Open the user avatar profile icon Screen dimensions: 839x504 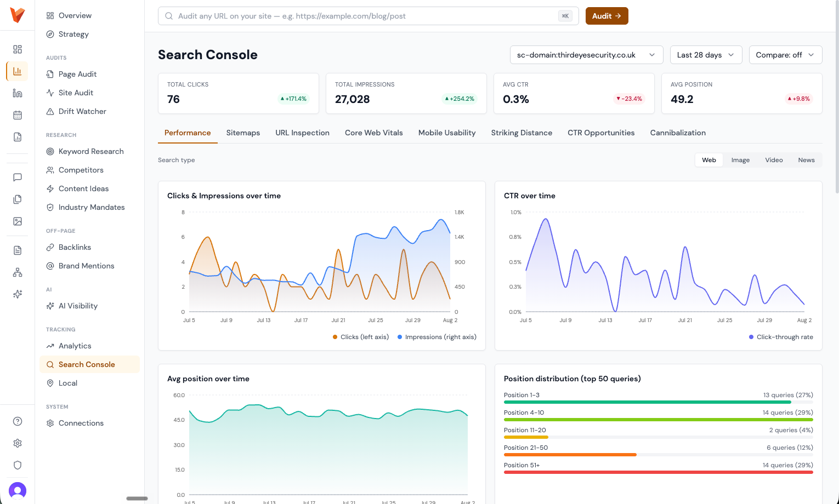pyautogui.click(x=18, y=490)
